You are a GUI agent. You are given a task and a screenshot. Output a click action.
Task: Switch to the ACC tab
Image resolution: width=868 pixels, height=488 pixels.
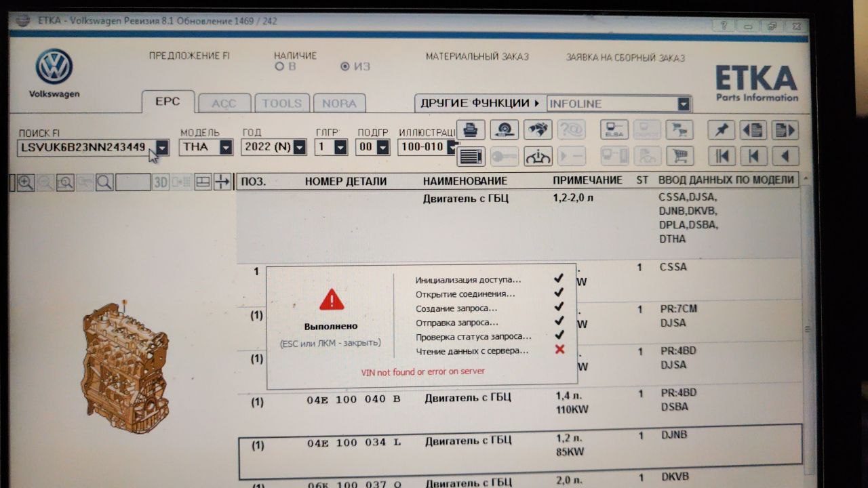click(224, 103)
